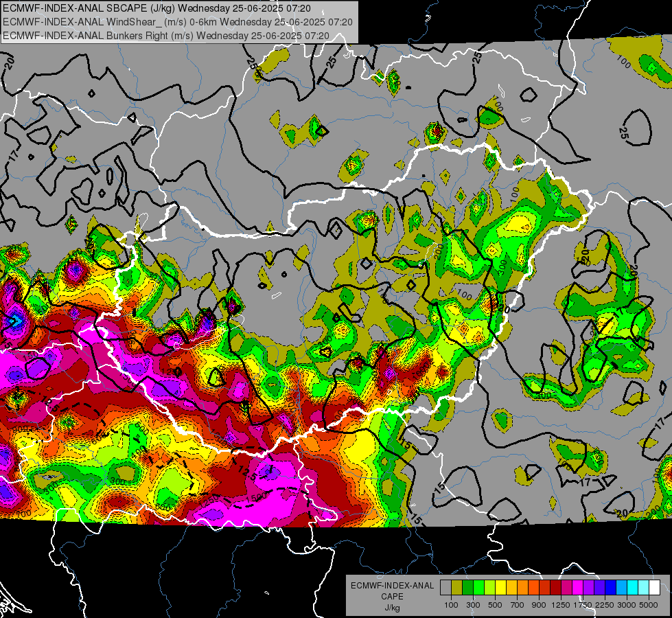Click the legend scale value 100

coord(451,605)
